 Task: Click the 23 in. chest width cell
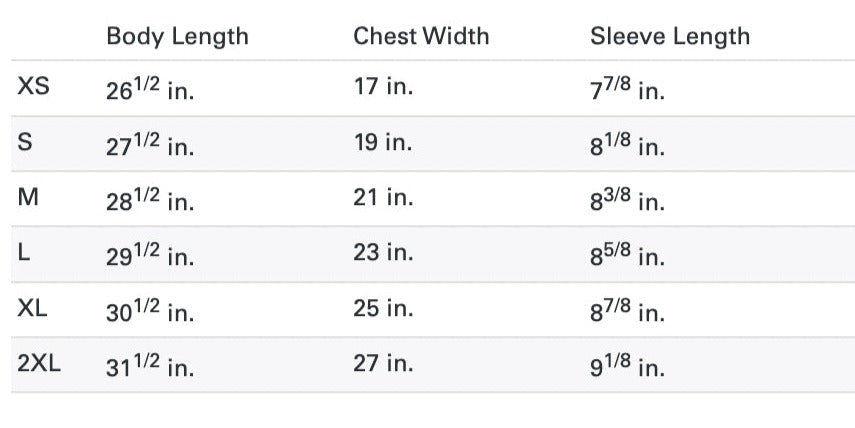pos(383,254)
